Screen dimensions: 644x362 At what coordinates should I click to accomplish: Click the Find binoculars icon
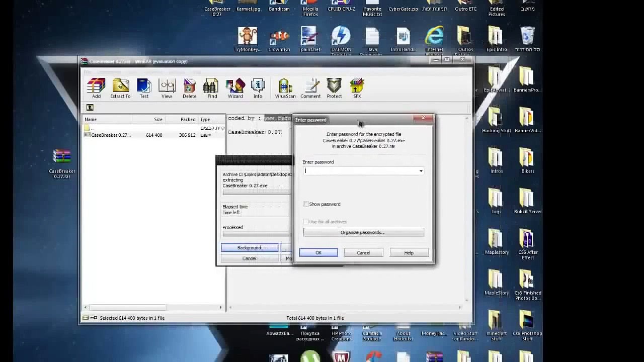[212, 88]
